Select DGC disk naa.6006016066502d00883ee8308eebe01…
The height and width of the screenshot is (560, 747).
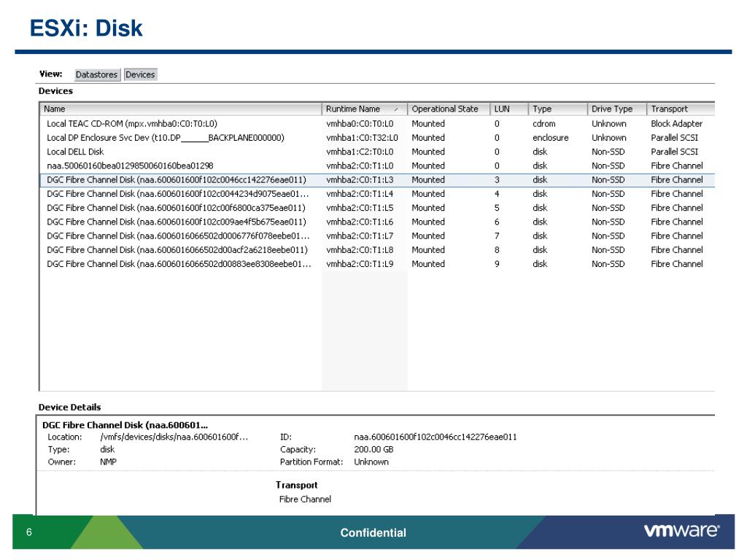[x=377, y=264]
